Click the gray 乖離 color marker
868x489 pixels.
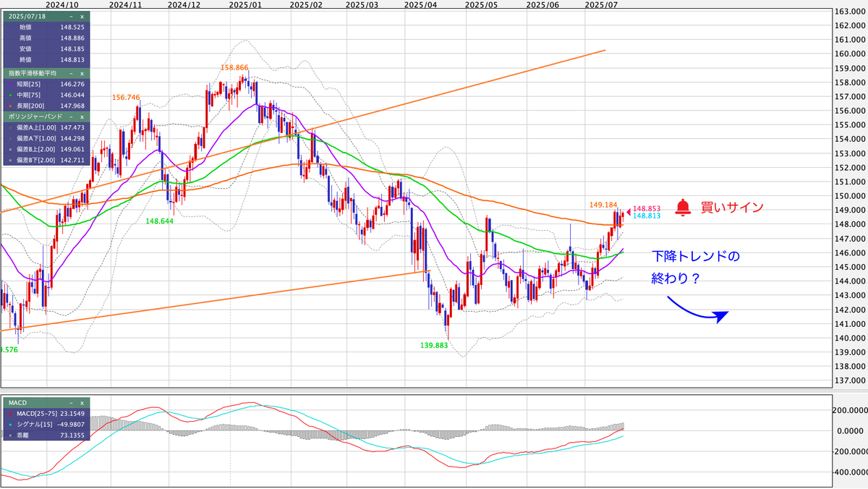tap(9, 434)
